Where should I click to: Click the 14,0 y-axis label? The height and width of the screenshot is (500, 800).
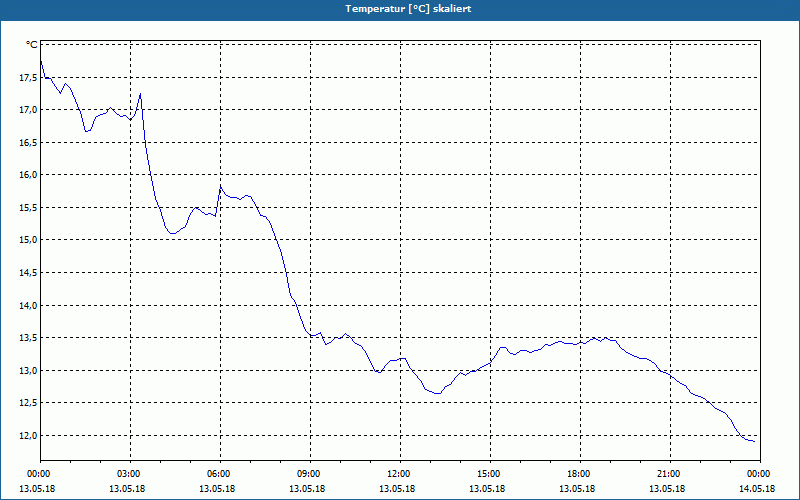coord(28,305)
